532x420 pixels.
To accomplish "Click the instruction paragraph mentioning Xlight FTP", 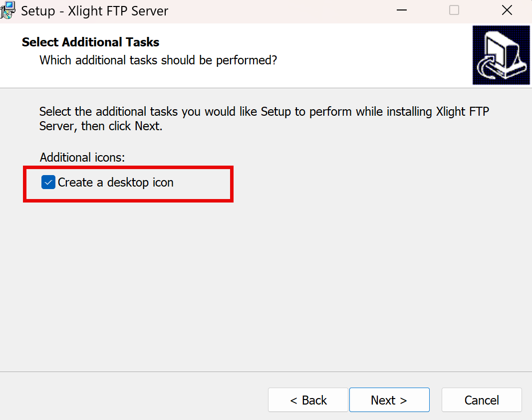I will 264,112.
